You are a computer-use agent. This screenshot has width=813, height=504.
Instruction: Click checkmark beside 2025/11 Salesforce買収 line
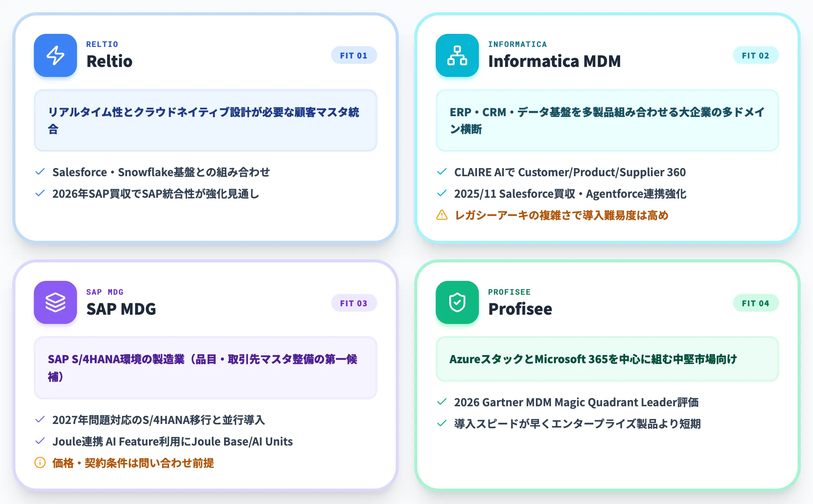click(x=442, y=193)
